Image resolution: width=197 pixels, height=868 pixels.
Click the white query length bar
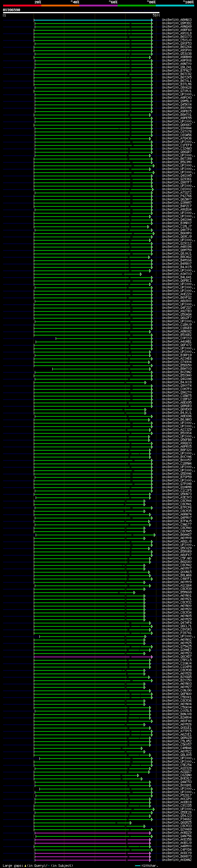(x=81, y=12)
